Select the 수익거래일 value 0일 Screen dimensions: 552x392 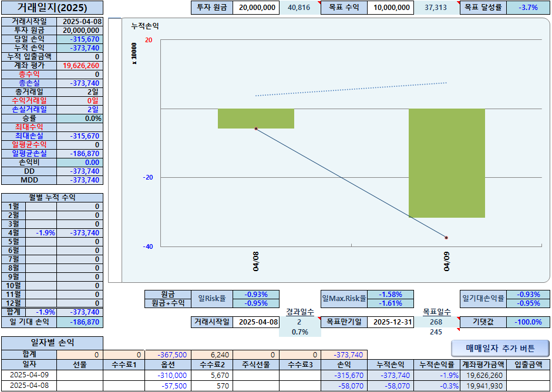point(80,100)
